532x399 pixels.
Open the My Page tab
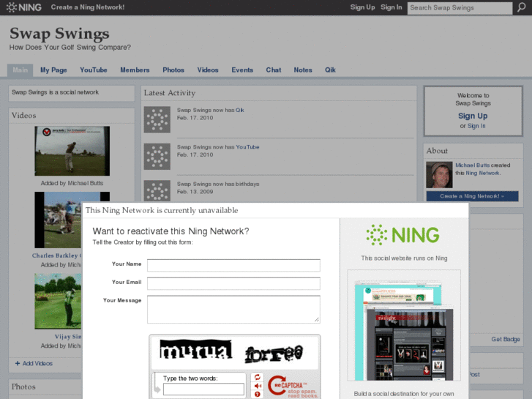point(53,70)
